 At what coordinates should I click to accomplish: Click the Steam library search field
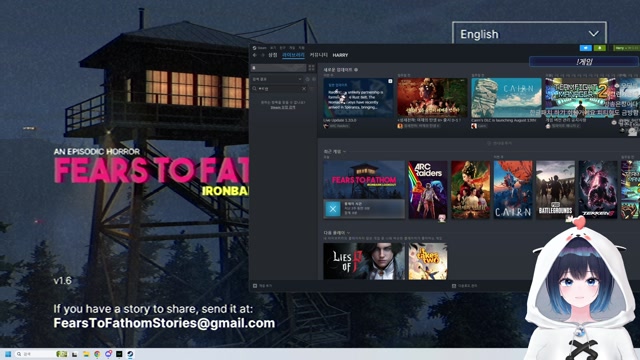[x=279, y=88]
